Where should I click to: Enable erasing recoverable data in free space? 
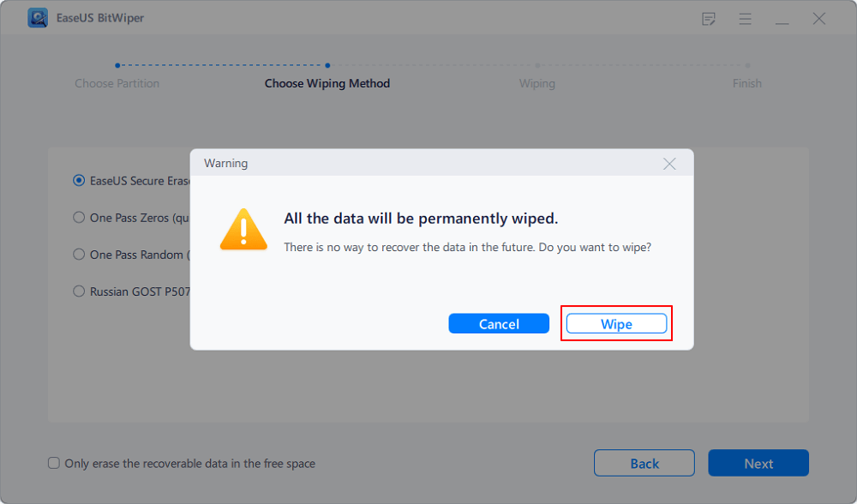53,463
